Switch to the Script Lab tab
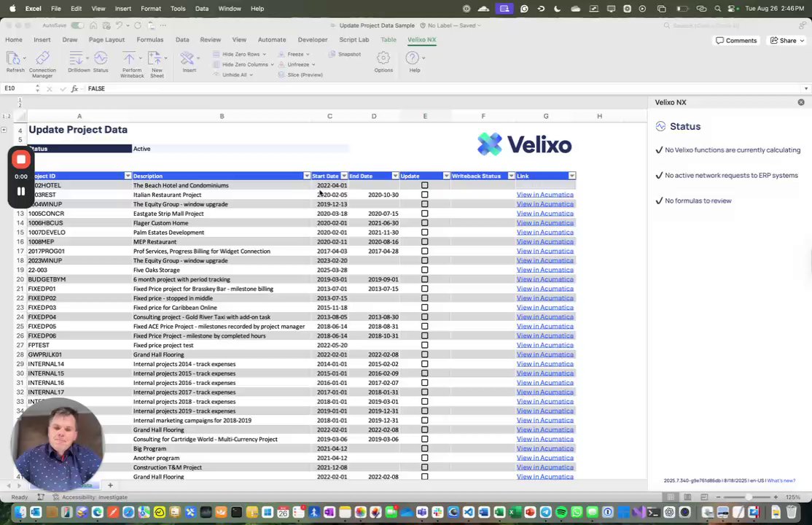Image resolution: width=812 pixels, height=525 pixels. (x=354, y=39)
